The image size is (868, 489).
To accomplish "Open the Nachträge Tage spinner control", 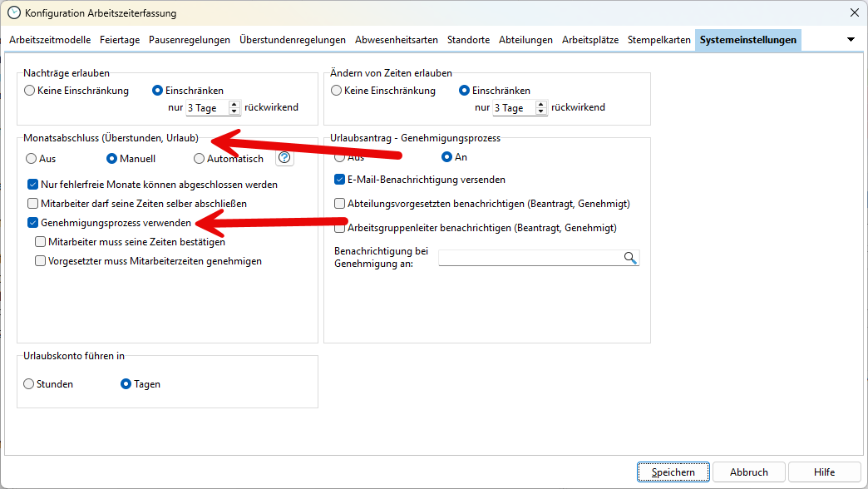I will click(234, 108).
